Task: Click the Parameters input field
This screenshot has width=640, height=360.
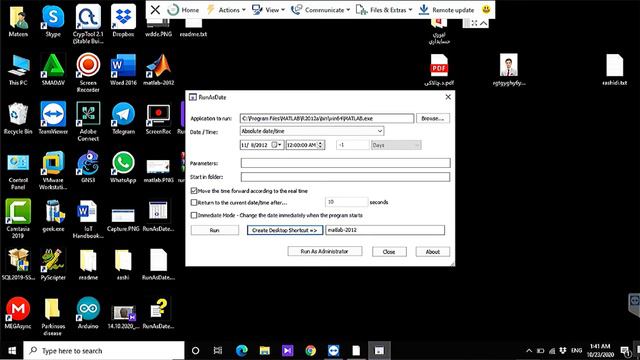Action: (x=345, y=163)
